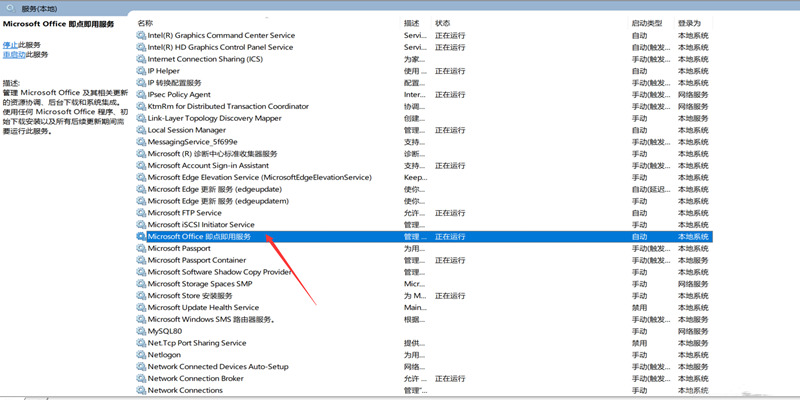Click the 重启动 link to restart the service
This screenshot has width=800, height=400.
point(14,55)
